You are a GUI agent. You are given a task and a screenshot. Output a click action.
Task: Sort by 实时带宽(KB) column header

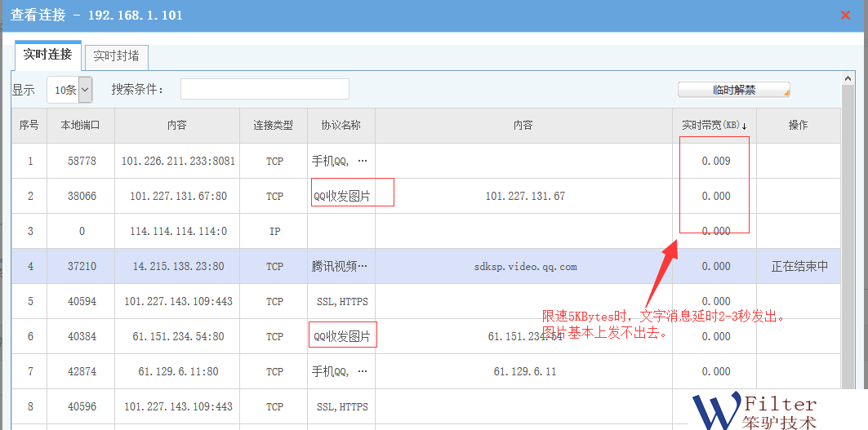714,126
